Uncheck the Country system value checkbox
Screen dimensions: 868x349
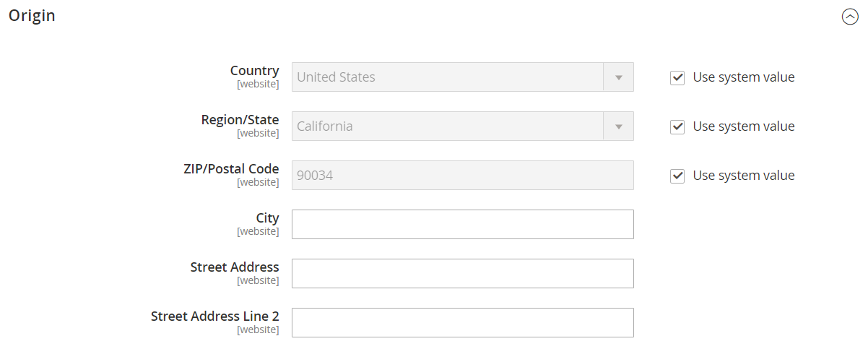pos(677,77)
